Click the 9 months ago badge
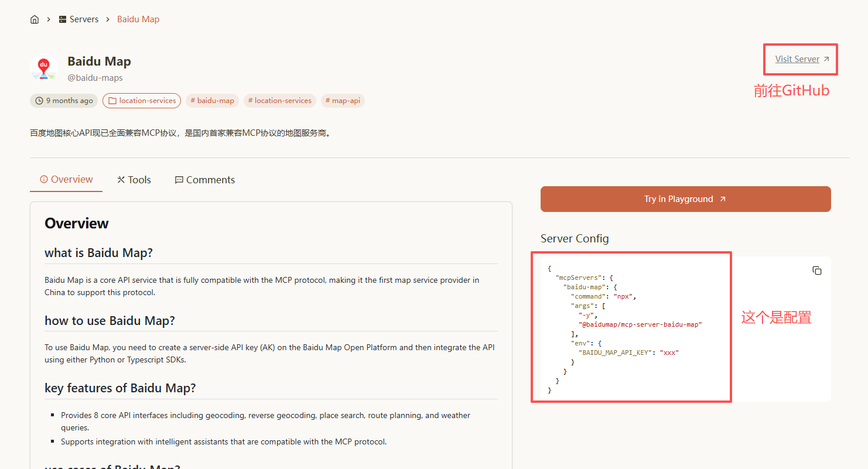 pos(64,101)
